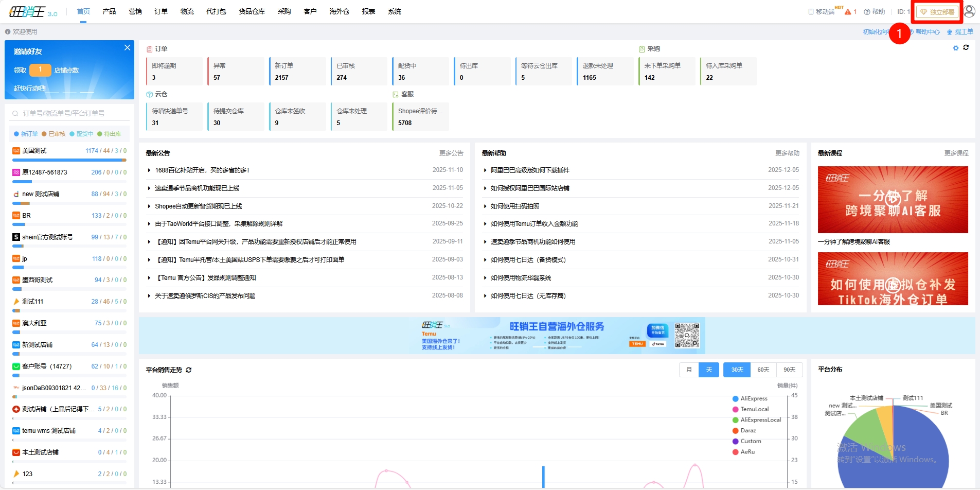
Task: Open the 订单 menu
Action: coord(161,11)
